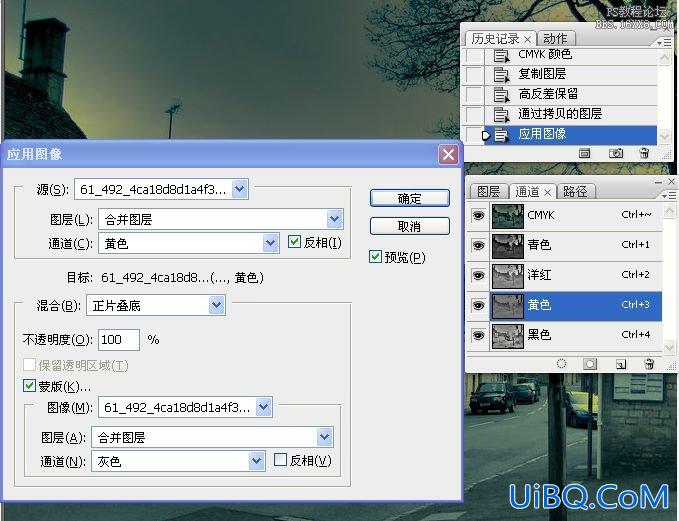This screenshot has height=521, width=679.
Task: Click the history step icon beside 高反差保留
Action: pyautogui.click(x=501, y=95)
